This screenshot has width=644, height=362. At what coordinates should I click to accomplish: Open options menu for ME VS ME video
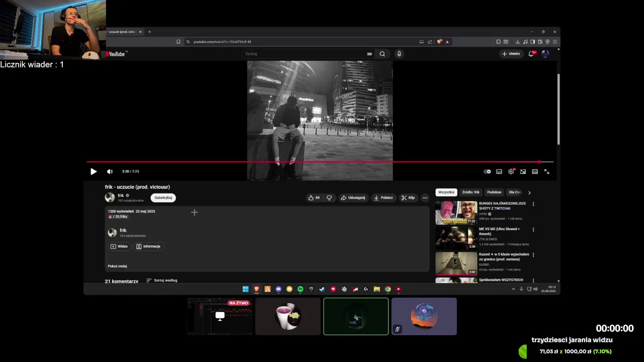click(x=533, y=230)
